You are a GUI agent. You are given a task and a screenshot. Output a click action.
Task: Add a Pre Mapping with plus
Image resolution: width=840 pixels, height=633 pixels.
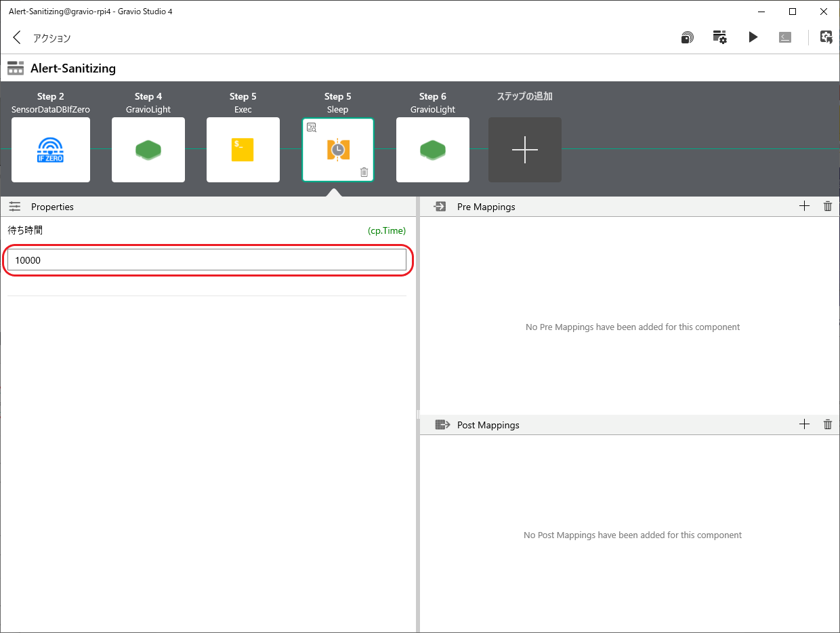point(804,206)
